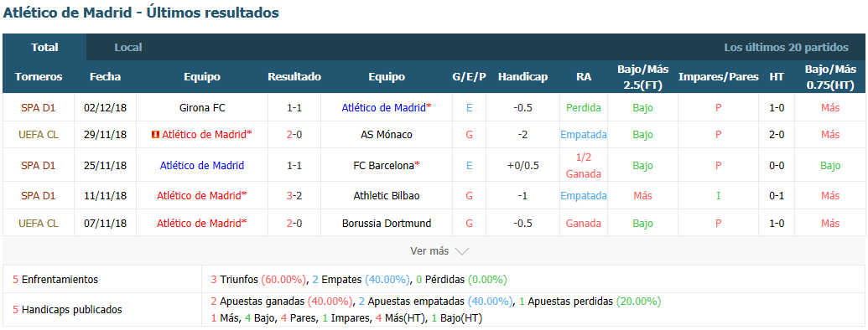The height and width of the screenshot is (330, 868).
Task: Select the UEFA CL label dated 29/11/18
Action: tap(39, 134)
